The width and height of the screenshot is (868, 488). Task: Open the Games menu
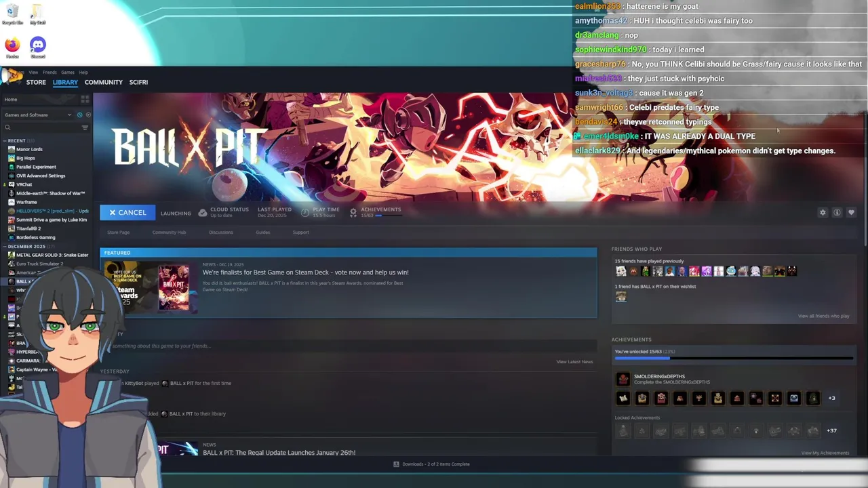click(68, 72)
